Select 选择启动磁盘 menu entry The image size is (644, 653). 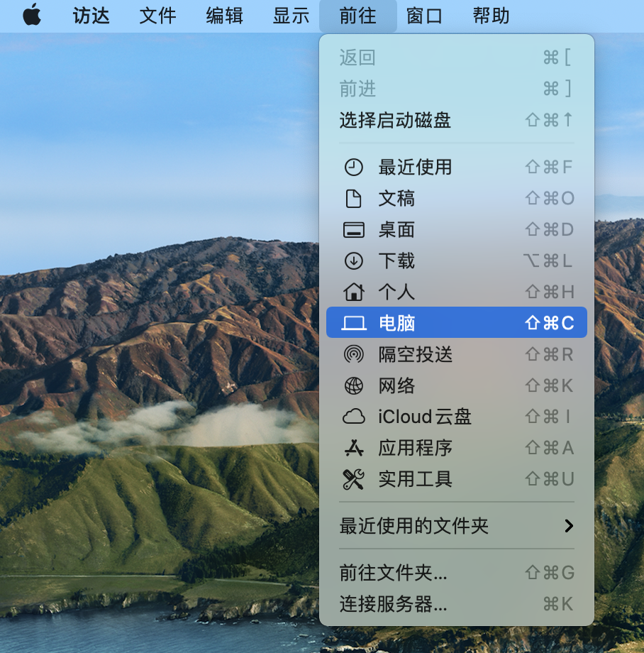[390, 120]
